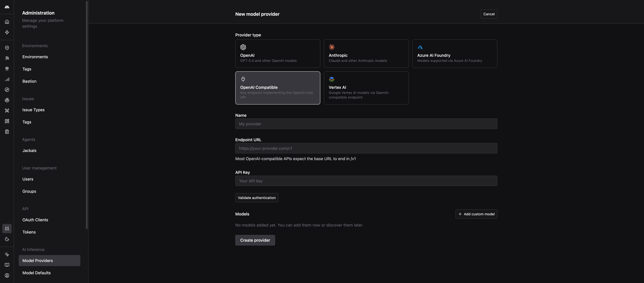Open the bar chart statistics icon
Image resolution: width=644 pixels, height=283 pixels.
[x=7, y=79]
